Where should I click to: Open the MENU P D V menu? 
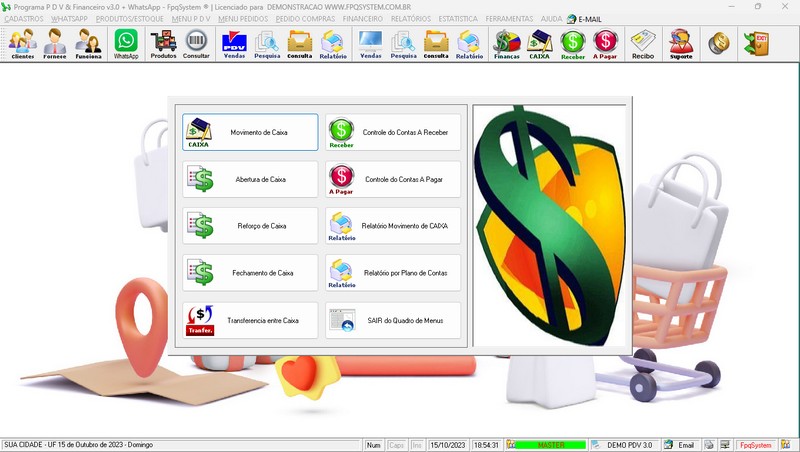pos(191,19)
